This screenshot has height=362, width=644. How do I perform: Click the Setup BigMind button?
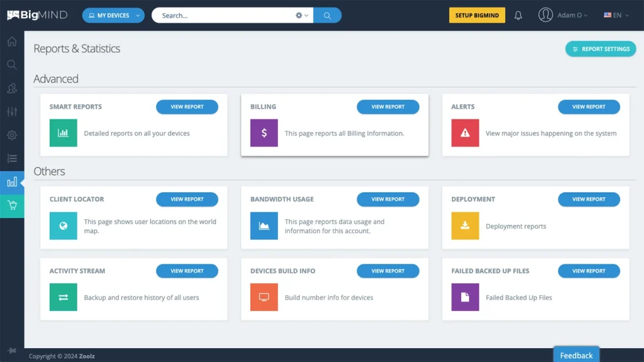tap(477, 15)
